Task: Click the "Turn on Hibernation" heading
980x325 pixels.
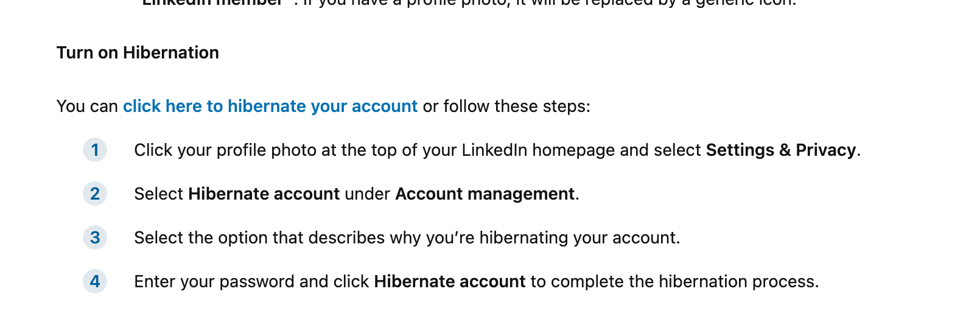Action: (x=138, y=53)
